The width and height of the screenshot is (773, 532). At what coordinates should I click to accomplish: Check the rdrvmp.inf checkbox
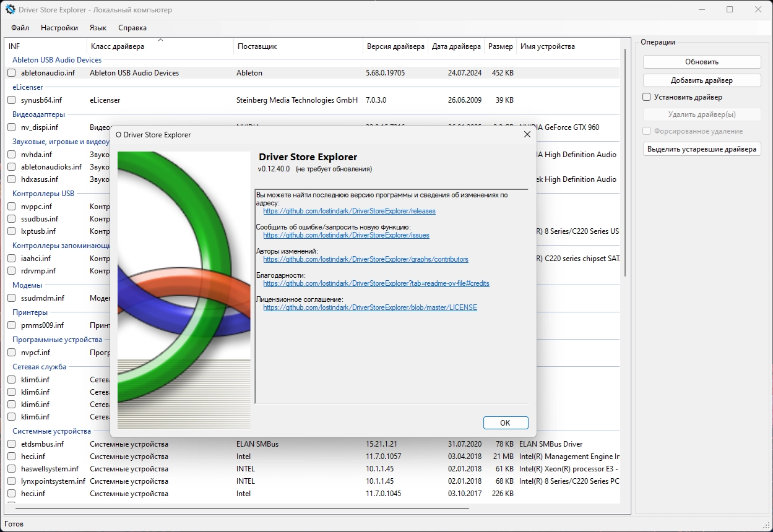coord(11,271)
